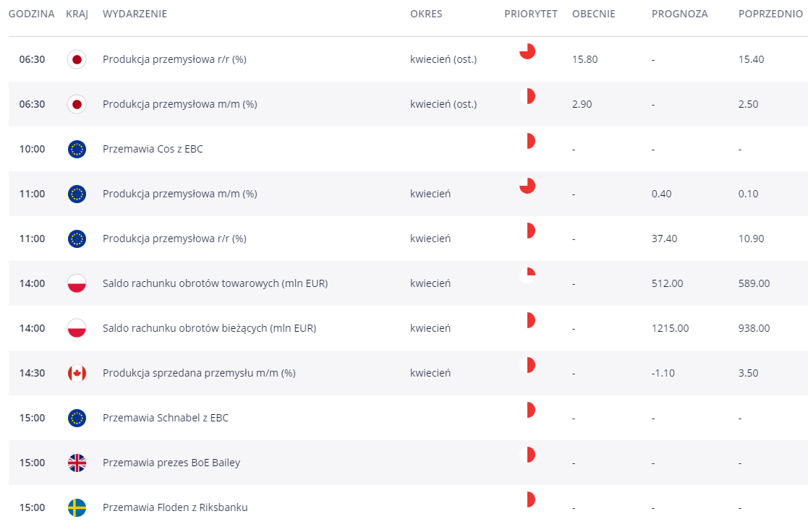Click the previous value 10.90
The image size is (808, 532).
pos(752,239)
